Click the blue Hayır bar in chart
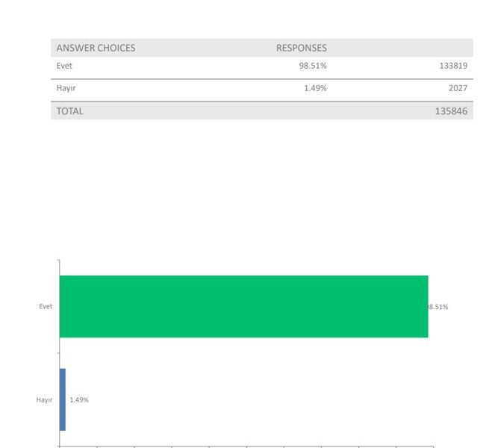 tap(63, 399)
